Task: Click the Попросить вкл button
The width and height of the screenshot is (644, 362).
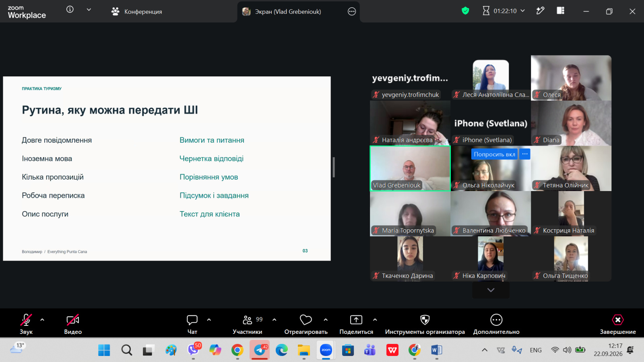Action: pyautogui.click(x=494, y=154)
